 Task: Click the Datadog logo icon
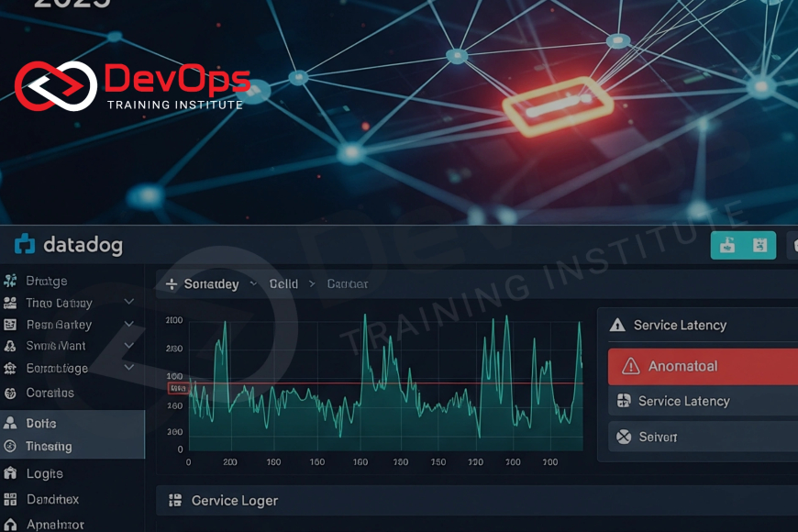25,244
